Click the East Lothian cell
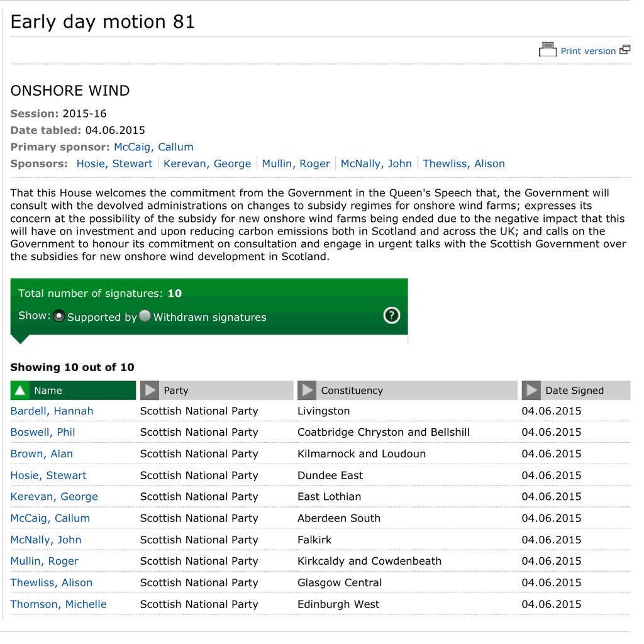This screenshot has width=644, height=644. (330, 497)
